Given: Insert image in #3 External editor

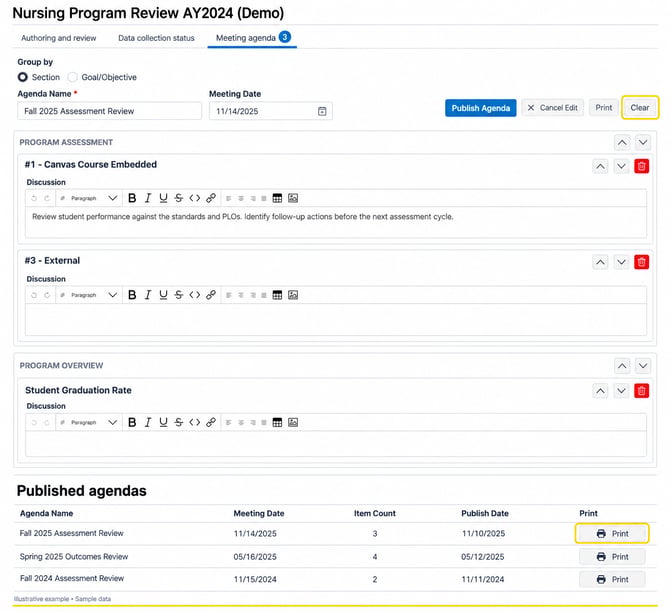Looking at the screenshot, I should point(293,295).
